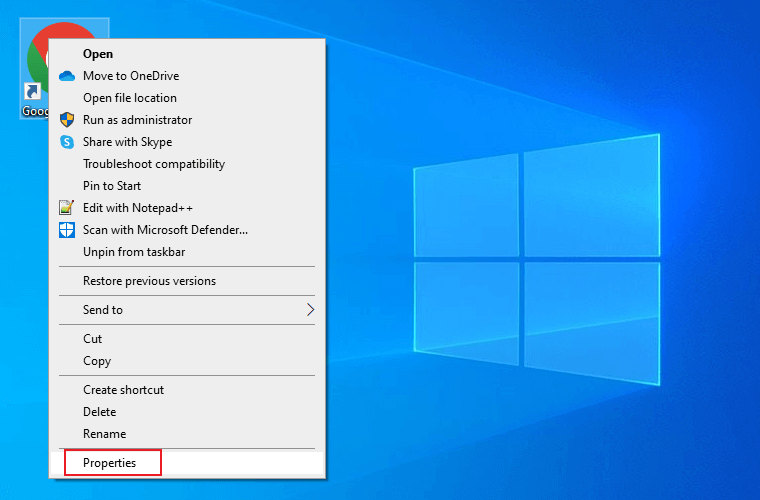
Task: Choose Create shortcut
Action: [187, 390]
